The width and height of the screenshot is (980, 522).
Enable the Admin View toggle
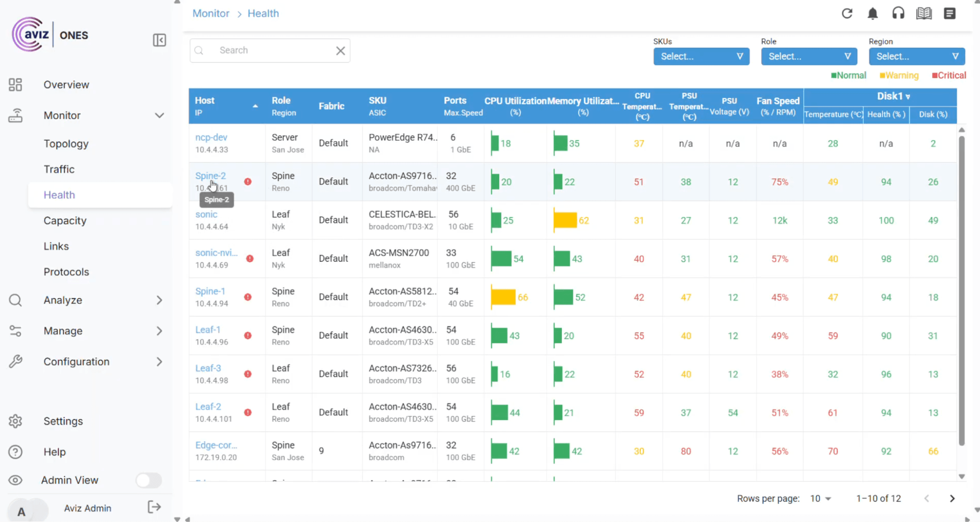tap(149, 480)
